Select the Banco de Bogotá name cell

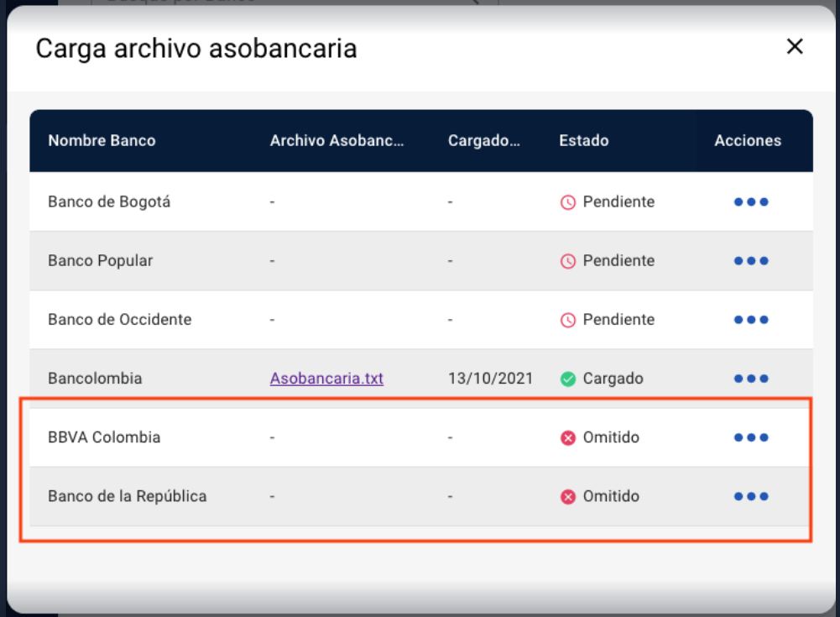pos(109,202)
